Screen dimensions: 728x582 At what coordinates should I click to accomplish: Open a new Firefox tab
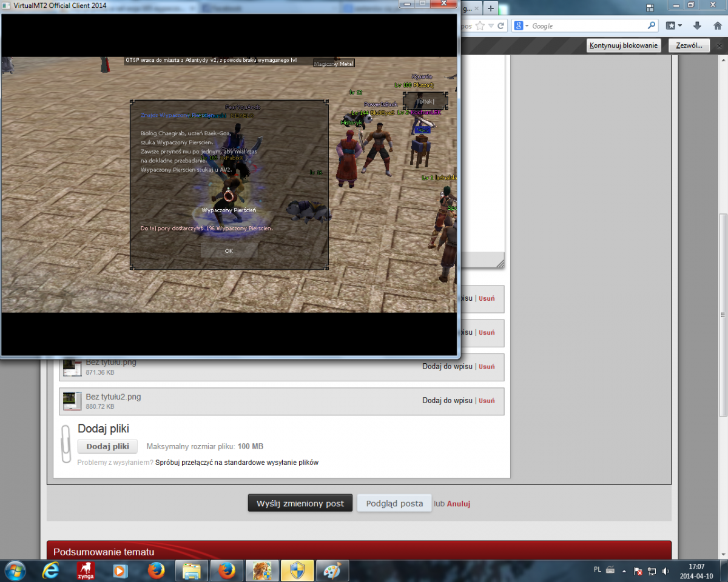click(x=491, y=8)
